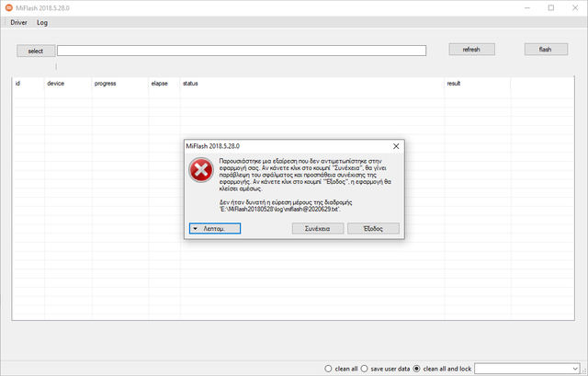Open the Log menu

pyautogui.click(x=42, y=22)
